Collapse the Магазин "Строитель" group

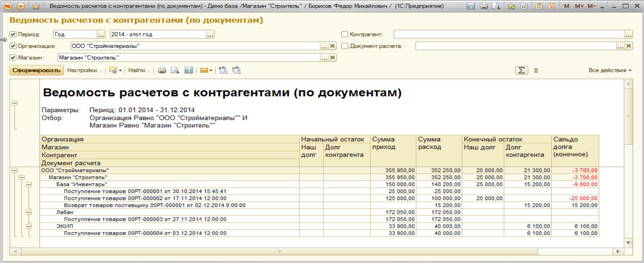pyautogui.click(x=22, y=178)
